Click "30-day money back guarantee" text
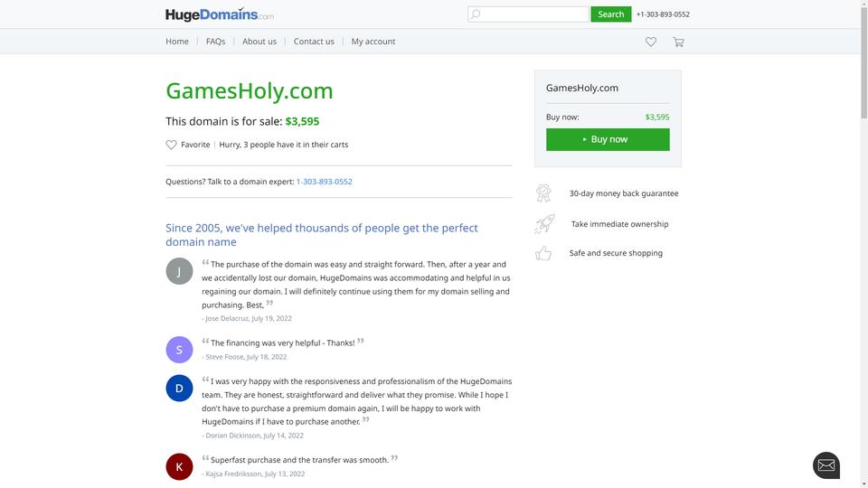 624,193
